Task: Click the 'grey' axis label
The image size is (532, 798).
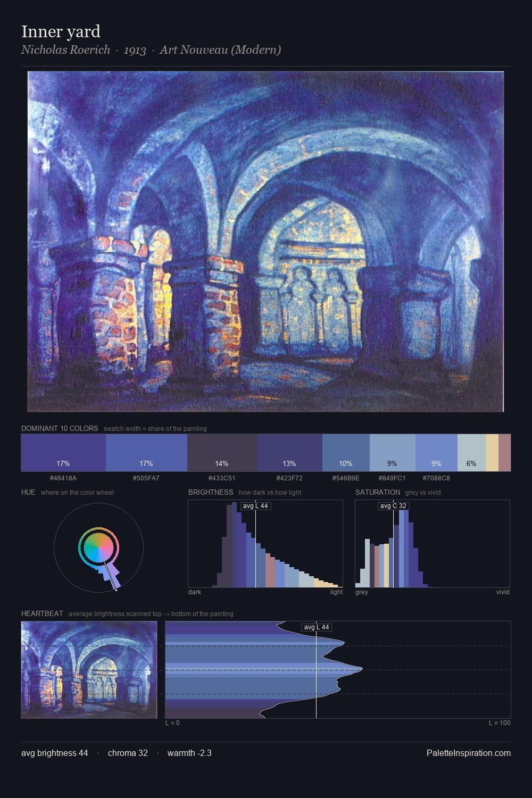Action: tap(362, 592)
